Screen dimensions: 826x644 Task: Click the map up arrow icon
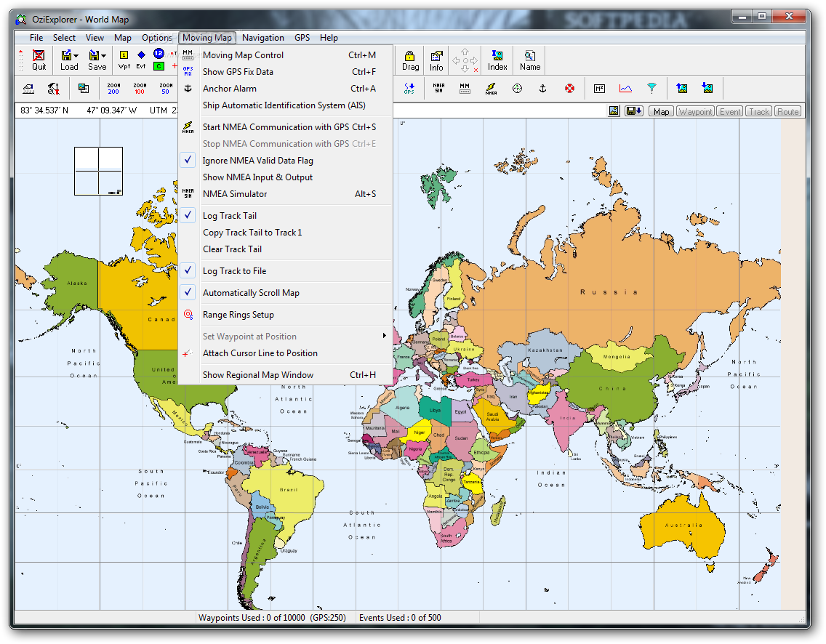click(681, 89)
